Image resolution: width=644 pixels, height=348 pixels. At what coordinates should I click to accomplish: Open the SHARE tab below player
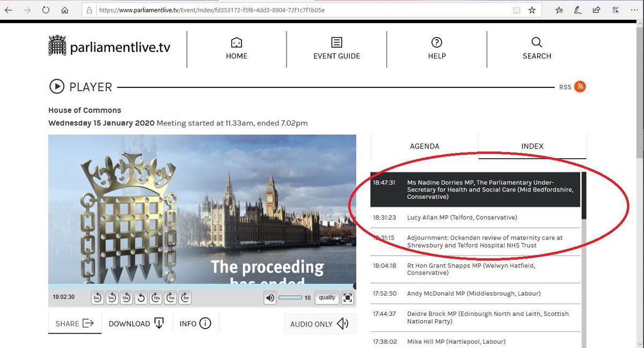click(x=75, y=323)
